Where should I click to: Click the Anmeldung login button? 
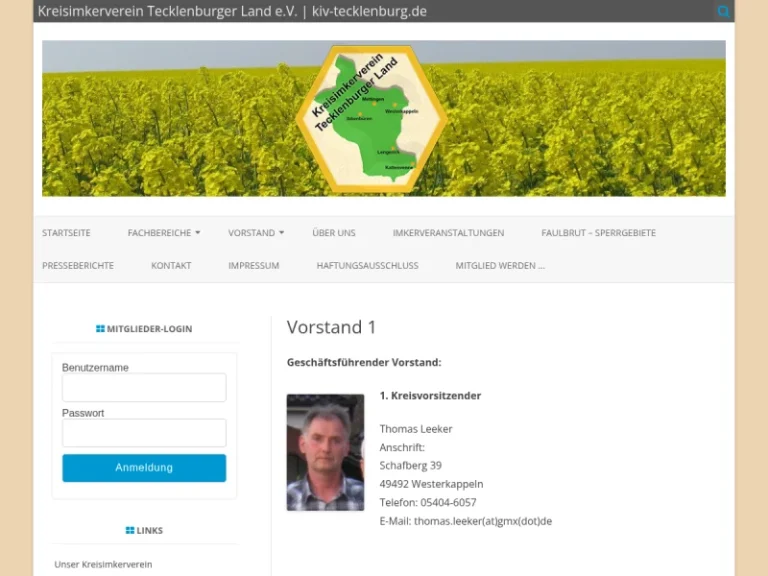click(x=144, y=468)
